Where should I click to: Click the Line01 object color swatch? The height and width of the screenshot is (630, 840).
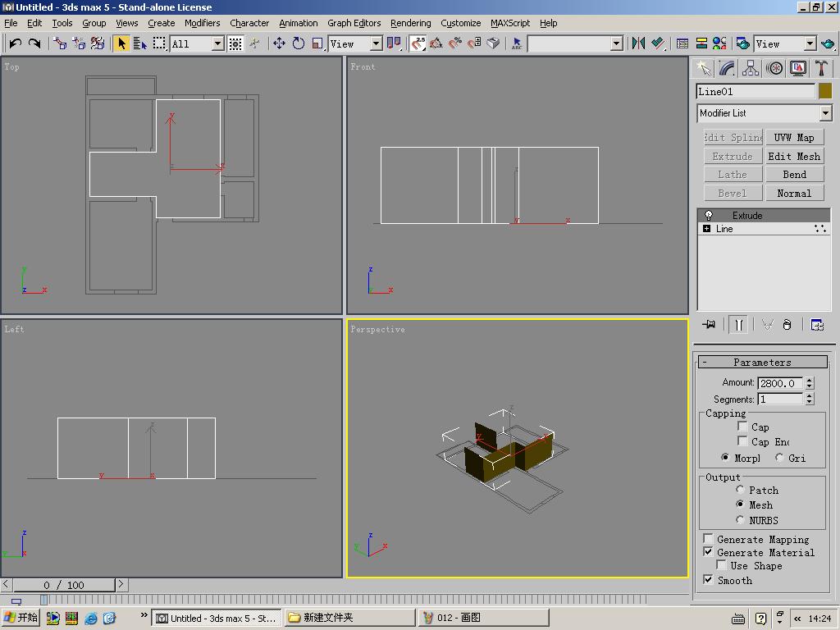825,91
